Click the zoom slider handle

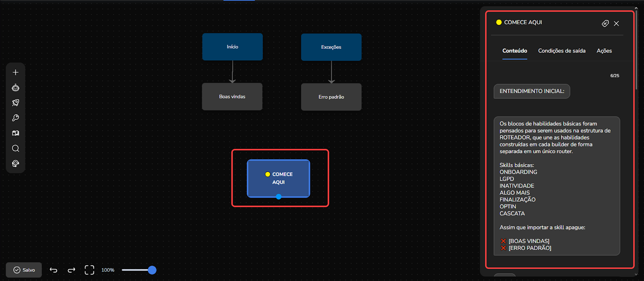[x=152, y=270]
